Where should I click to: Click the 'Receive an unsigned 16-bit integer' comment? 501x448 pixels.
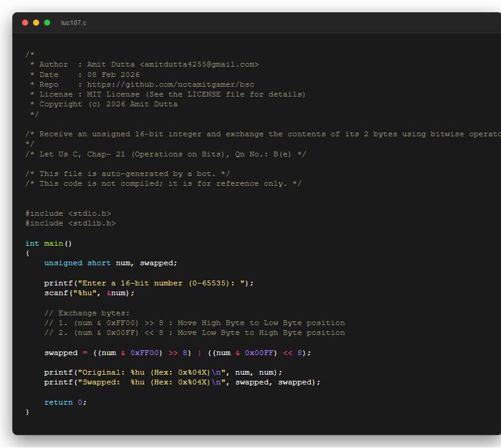pyautogui.click(x=263, y=134)
